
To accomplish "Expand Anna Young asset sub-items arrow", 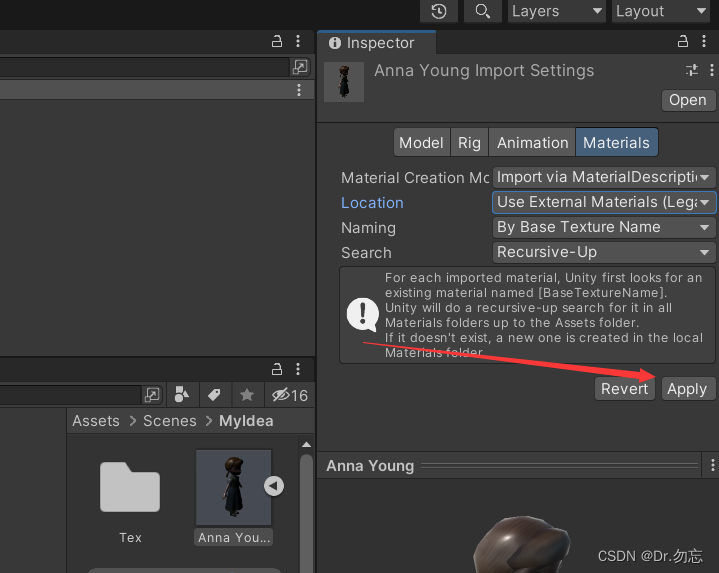I will [274, 486].
